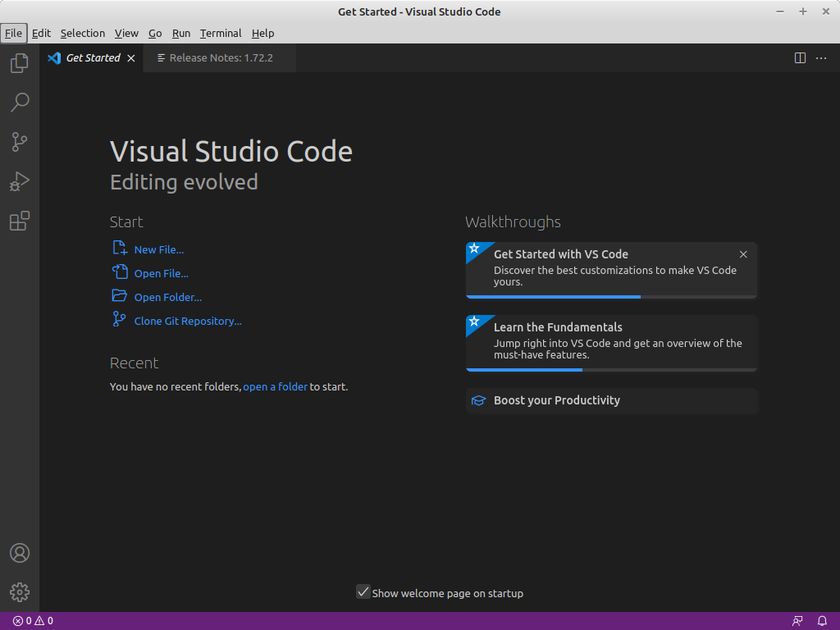This screenshot has height=630, width=840.
Task: Click the Accounts icon
Action: 20,553
